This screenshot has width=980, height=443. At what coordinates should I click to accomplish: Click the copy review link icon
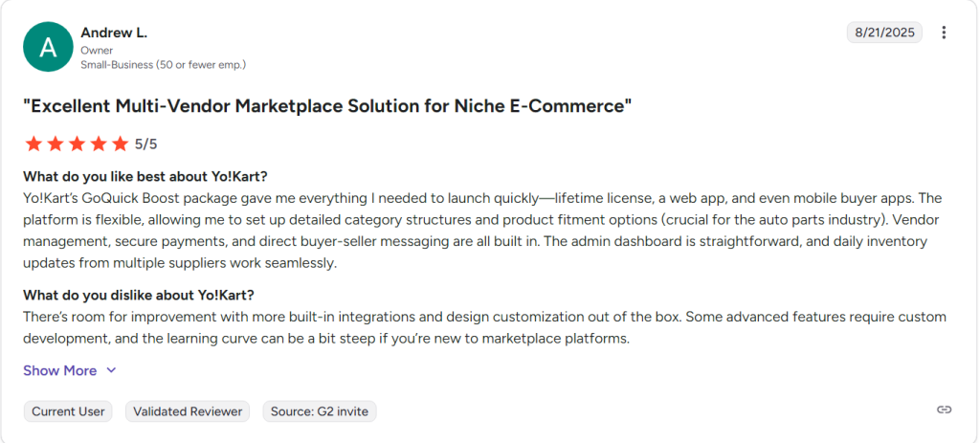[944, 410]
